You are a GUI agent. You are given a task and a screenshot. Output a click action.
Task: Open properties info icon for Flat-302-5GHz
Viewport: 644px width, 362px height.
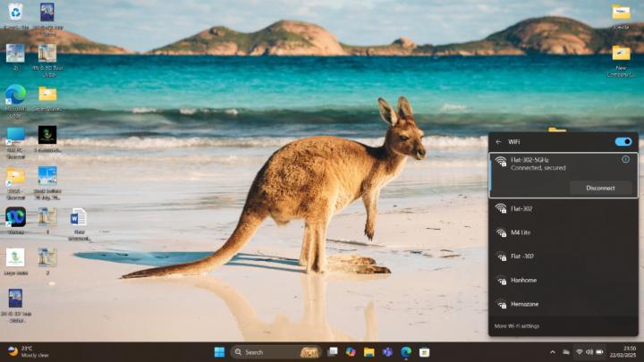tap(625, 160)
